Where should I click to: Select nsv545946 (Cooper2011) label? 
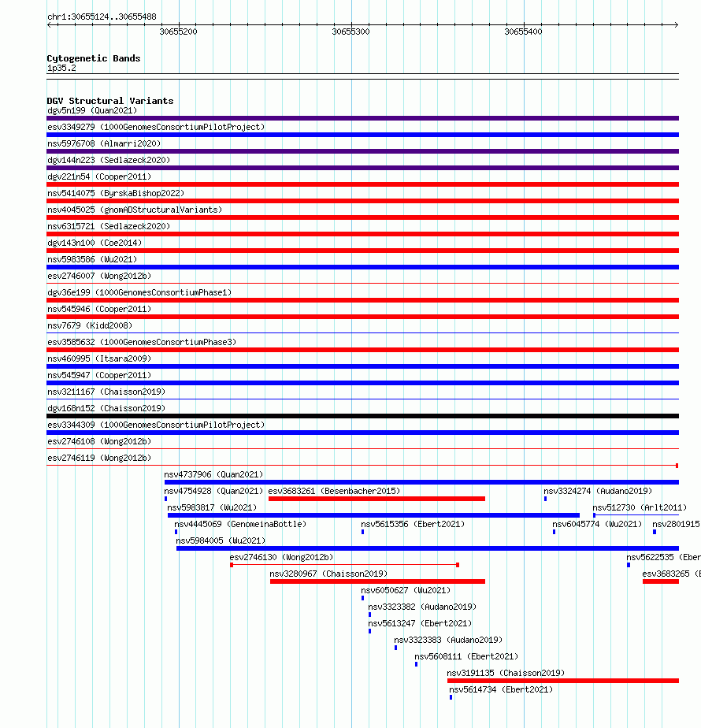click(99, 309)
